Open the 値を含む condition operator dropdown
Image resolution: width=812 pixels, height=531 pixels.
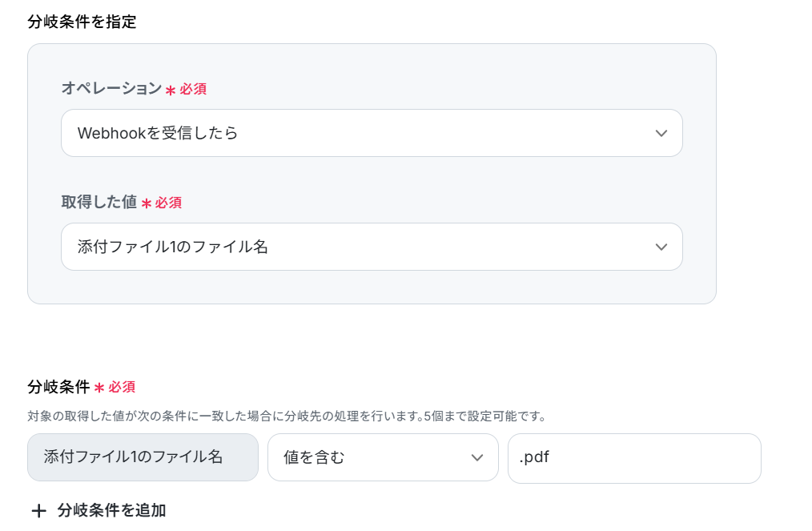click(383, 457)
